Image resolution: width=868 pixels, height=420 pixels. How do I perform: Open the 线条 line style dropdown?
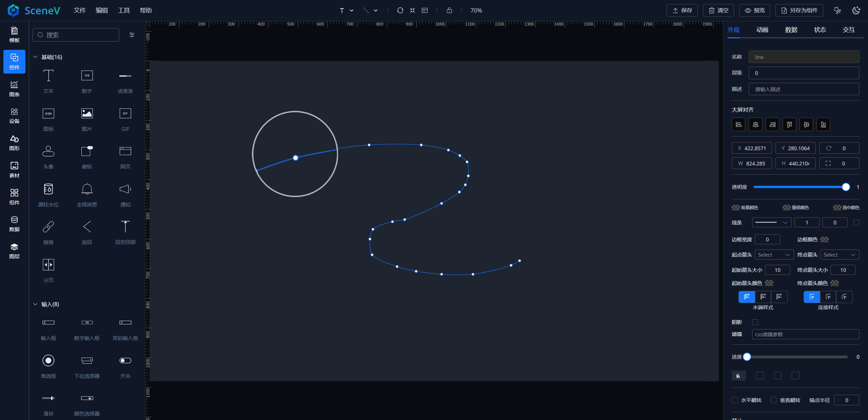771,222
